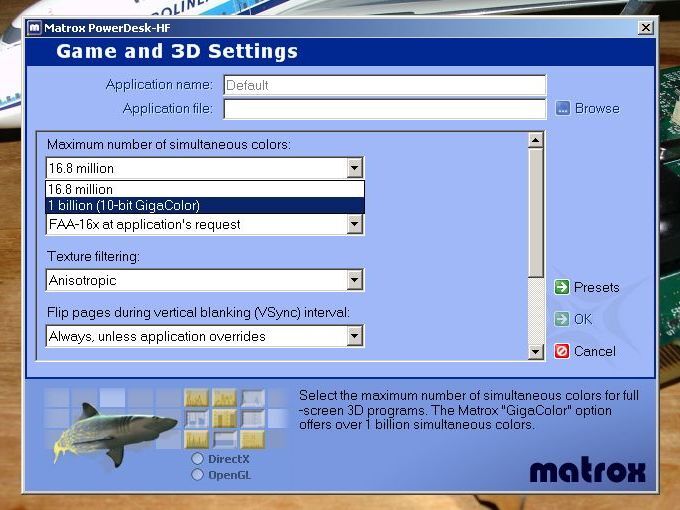Click the Anisotropic combo box field
Viewport: 680px width, 510px height.
[205, 280]
